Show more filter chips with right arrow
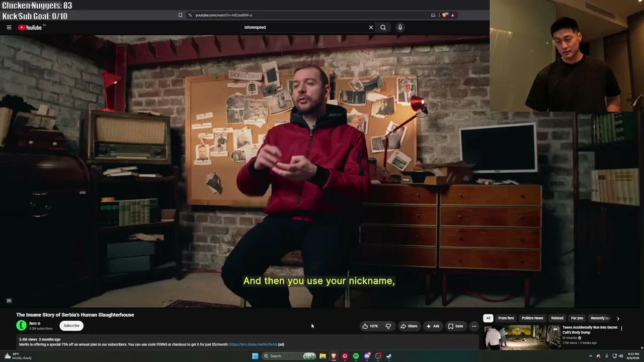 (618, 318)
